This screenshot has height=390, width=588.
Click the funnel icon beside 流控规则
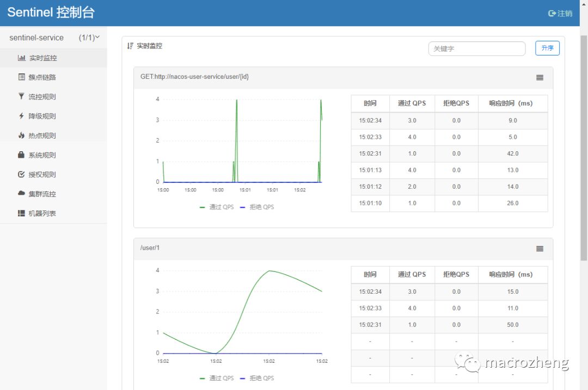(x=21, y=96)
